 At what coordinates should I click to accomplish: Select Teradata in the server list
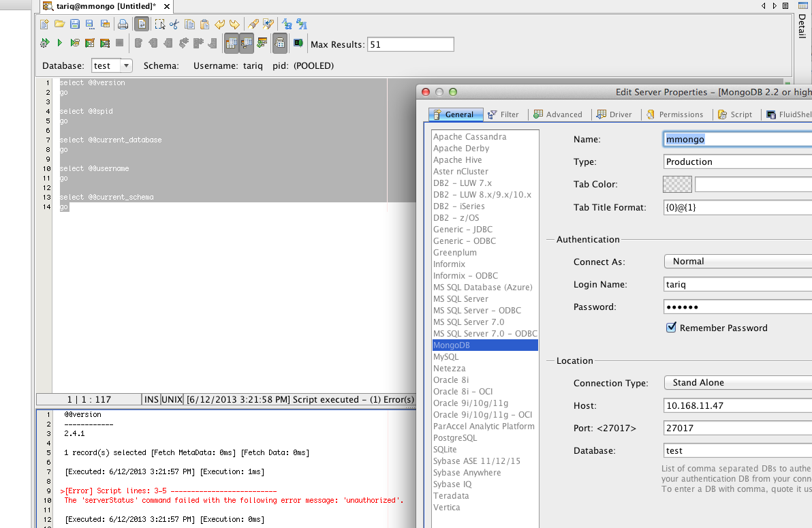coord(485,496)
